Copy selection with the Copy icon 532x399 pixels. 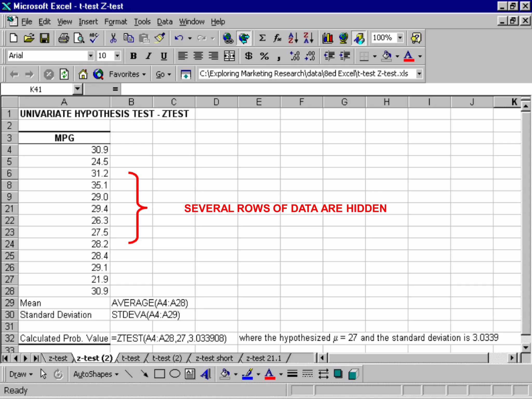[129, 38]
